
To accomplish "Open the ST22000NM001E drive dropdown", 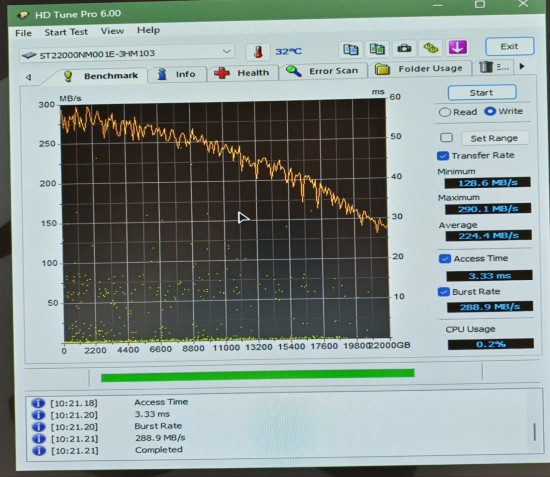I will pyautogui.click(x=126, y=54).
